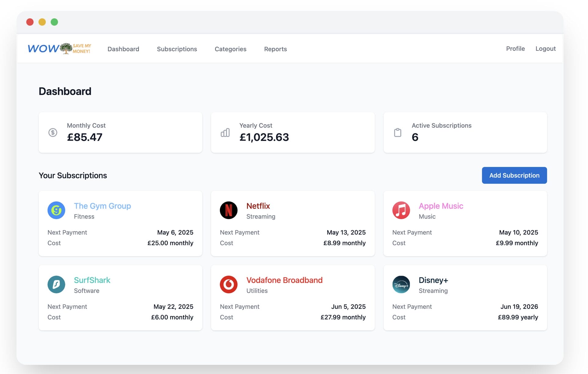Switch to the Categories section
Image resolution: width=588 pixels, height=374 pixels.
pos(230,49)
